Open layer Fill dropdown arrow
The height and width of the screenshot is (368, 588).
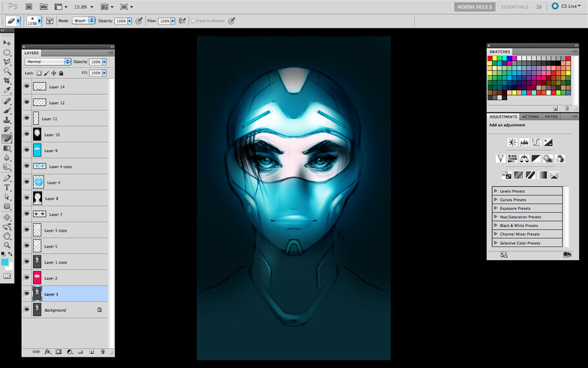click(105, 73)
